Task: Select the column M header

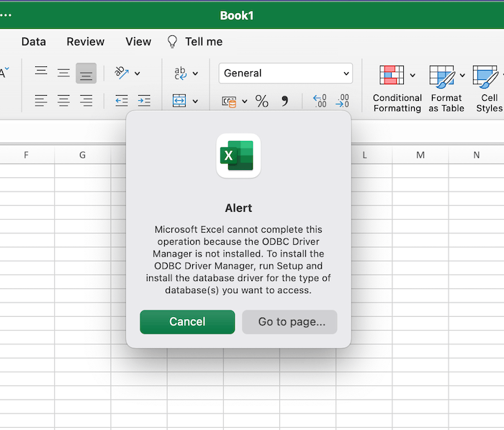Action: click(x=420, y=155)
